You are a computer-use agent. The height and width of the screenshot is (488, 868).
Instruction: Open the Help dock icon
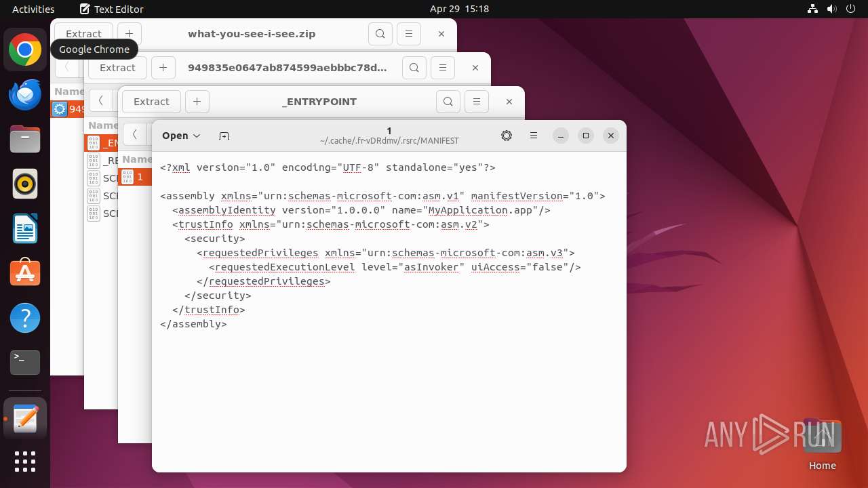(25, 318)
